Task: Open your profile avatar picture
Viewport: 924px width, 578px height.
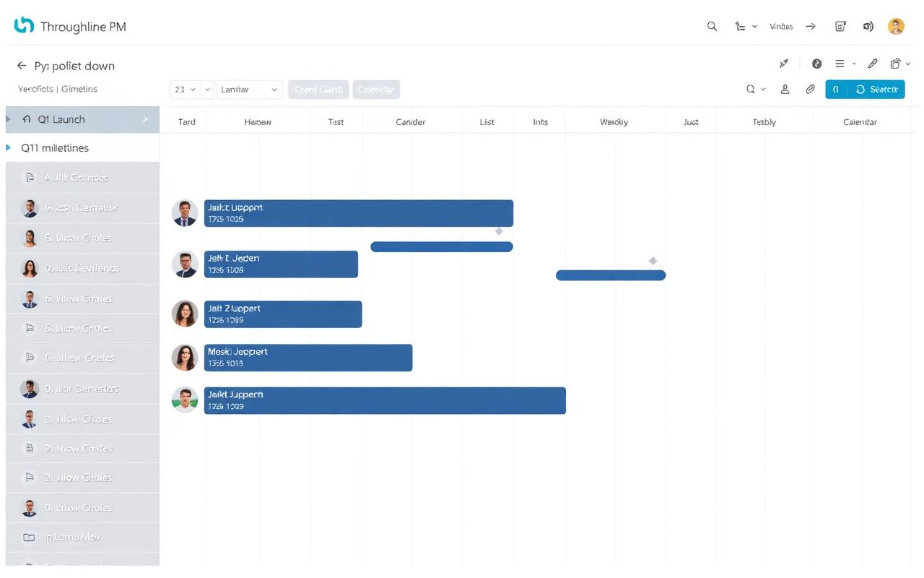Action: click(896, 26)
